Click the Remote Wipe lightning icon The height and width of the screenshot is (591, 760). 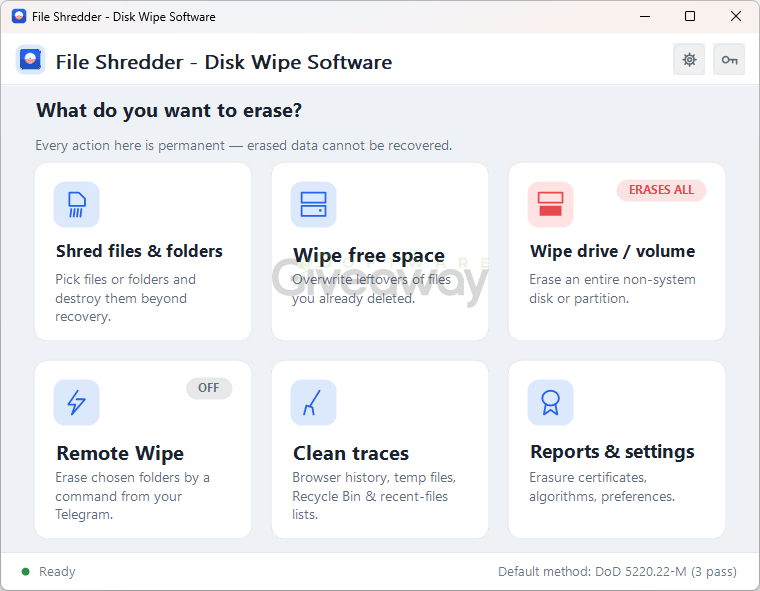click(77, 402)
